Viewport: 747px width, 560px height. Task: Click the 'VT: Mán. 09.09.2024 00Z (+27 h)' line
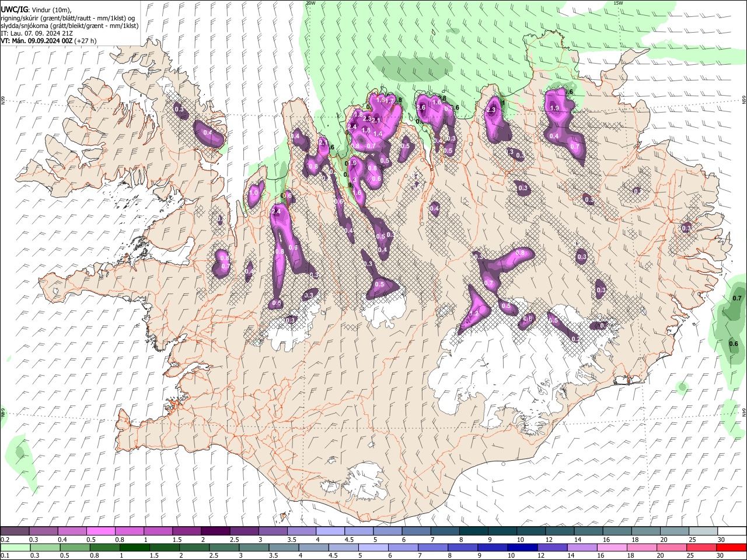pyautogui.click(x=48, y=41)
